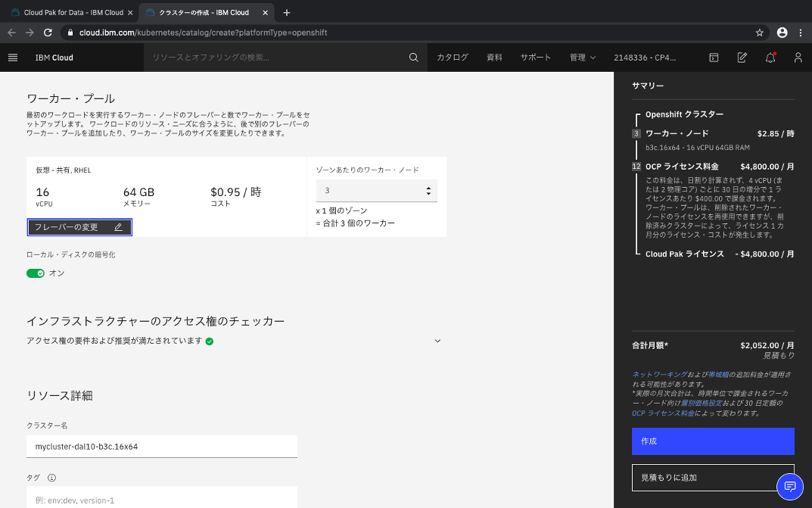
Task: Click the フレーバーの変更 button
Action: click(79, 227)
